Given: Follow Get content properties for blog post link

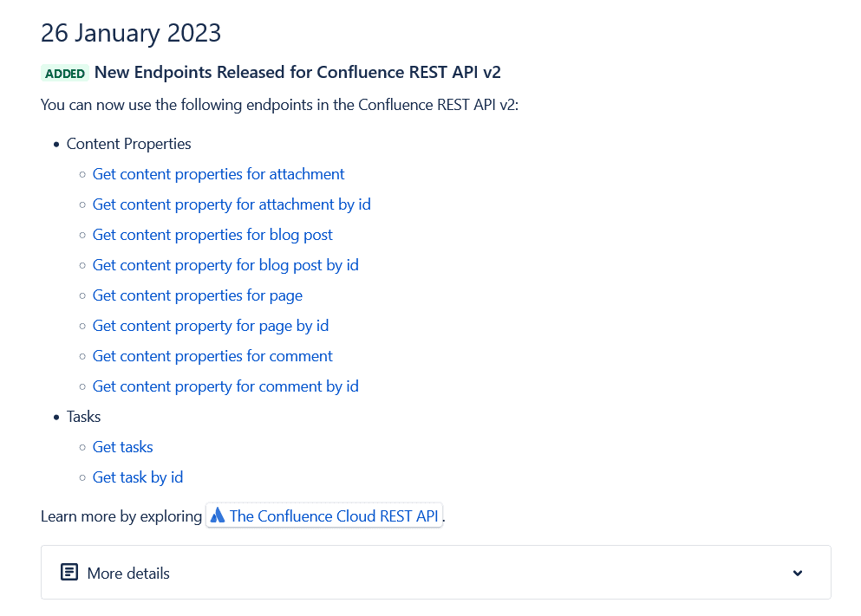Looking at the screenshot, I should click(x=212, y=235).
